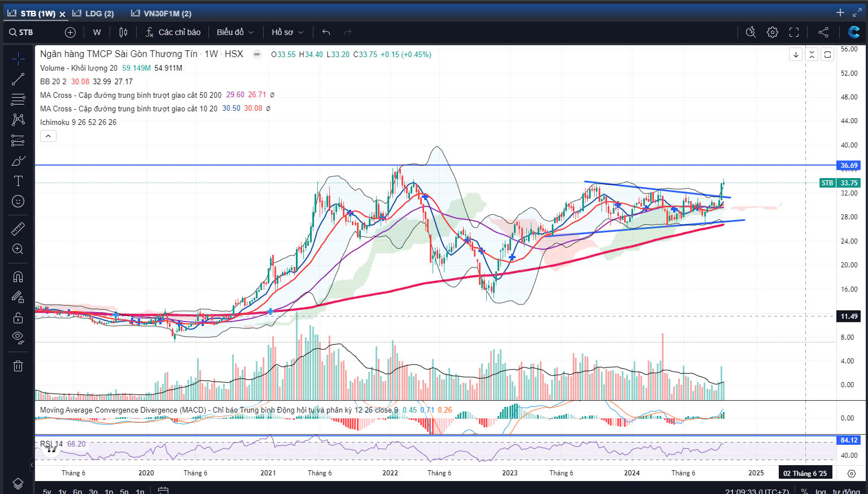Click the STB 33.75 last price label

tap(840, 183)
